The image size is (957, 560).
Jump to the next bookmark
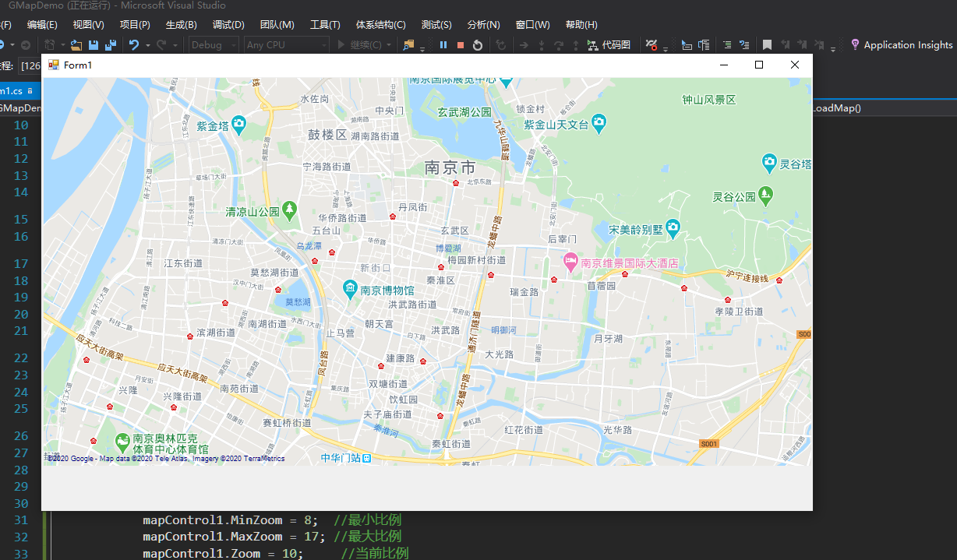point(802,44)
